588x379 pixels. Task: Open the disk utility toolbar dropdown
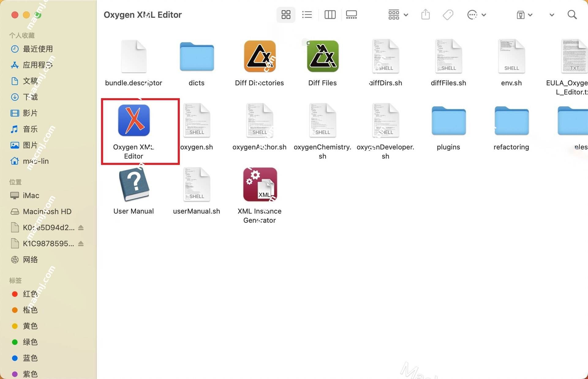click(524, 15)
